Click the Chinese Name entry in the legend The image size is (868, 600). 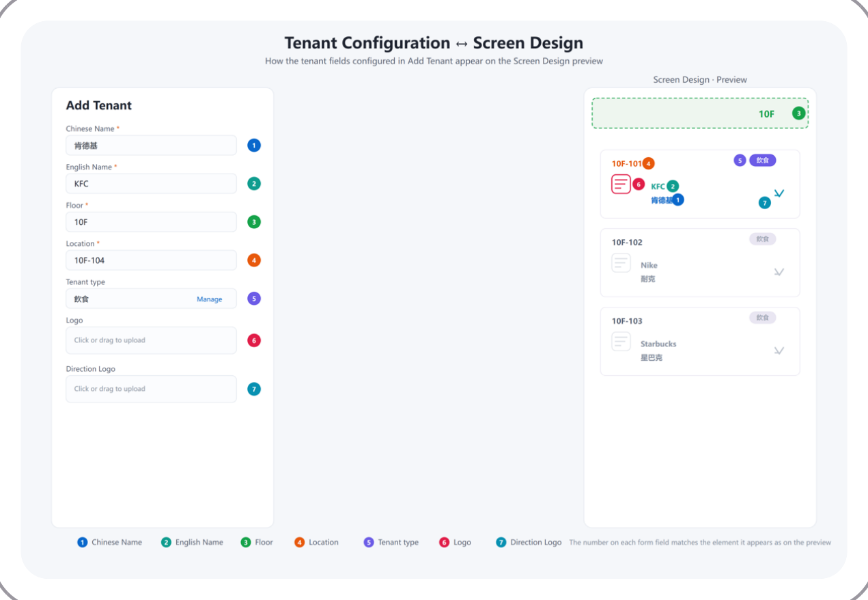110,543
